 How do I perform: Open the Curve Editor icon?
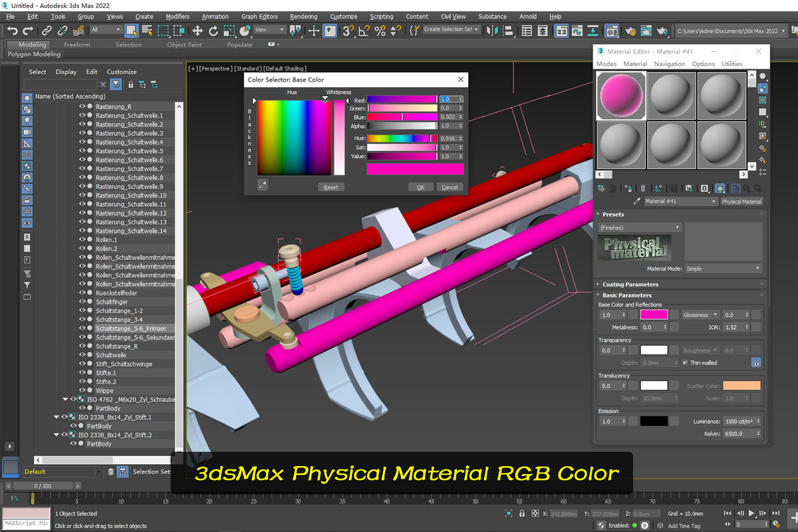pos(577,30)
